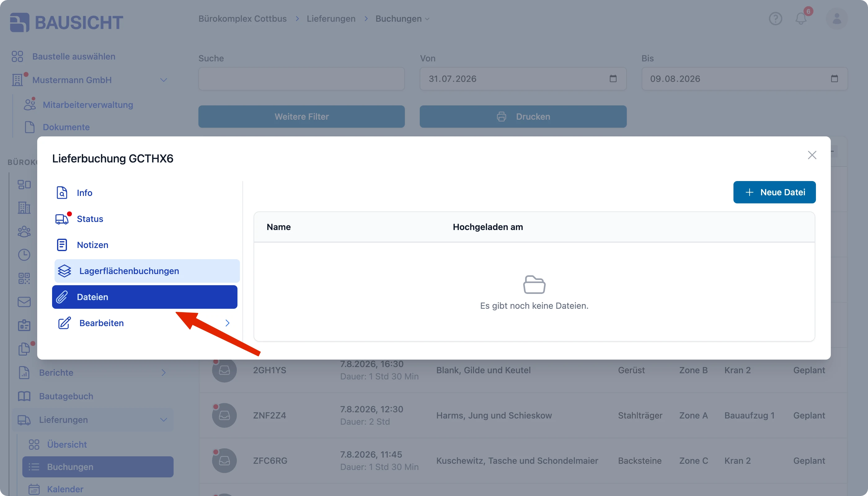Image resolution: width=868 pixels, height=496 pixels.
Task: Click the Berichte report icon
Action: tap(24, 373)
